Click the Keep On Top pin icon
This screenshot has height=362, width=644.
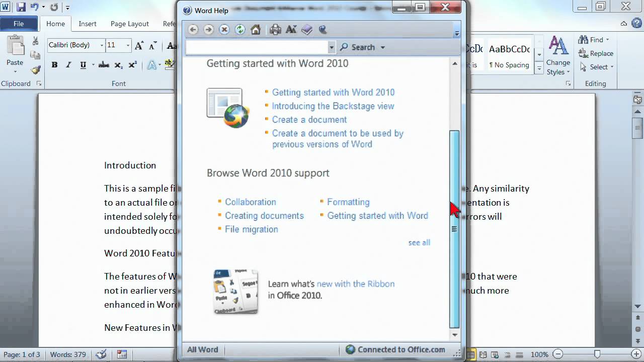[323, 30]
